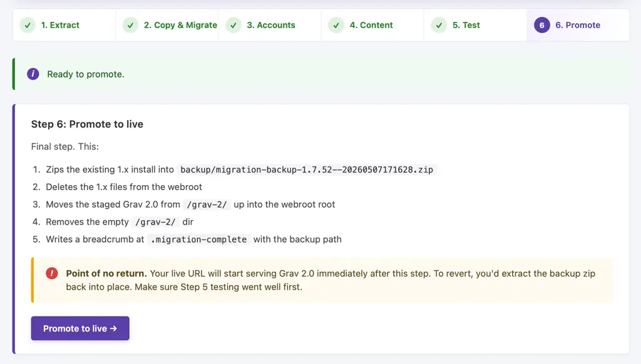Click the checkmark icon beside 2. Copy & Migrate
The image size is (641, 364).
130,25
